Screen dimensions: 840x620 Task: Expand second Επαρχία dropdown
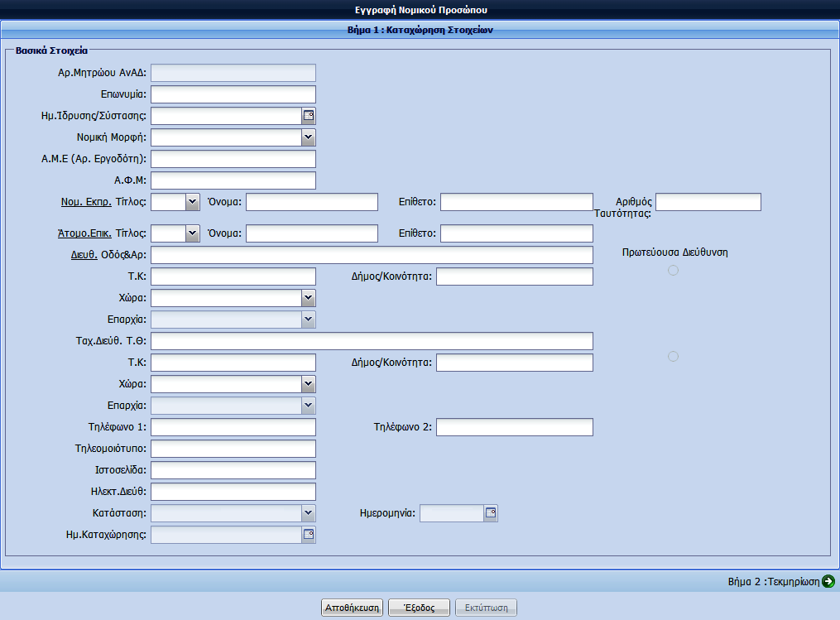(308, 406)
